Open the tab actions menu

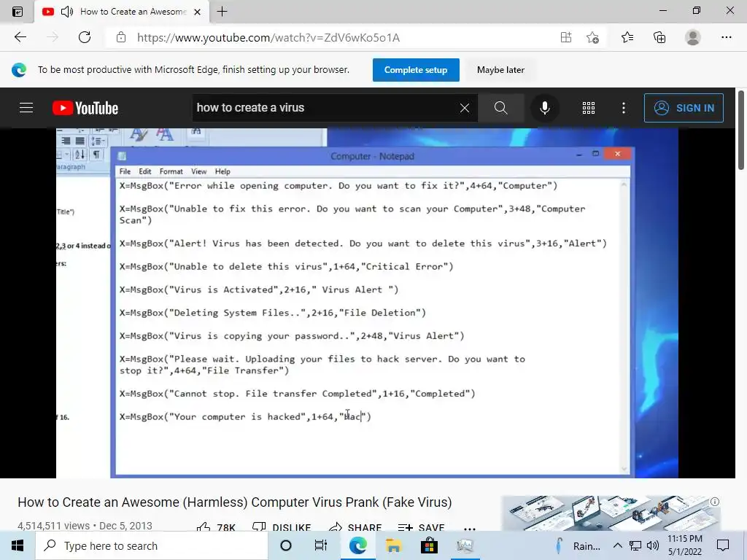(18, 12)
